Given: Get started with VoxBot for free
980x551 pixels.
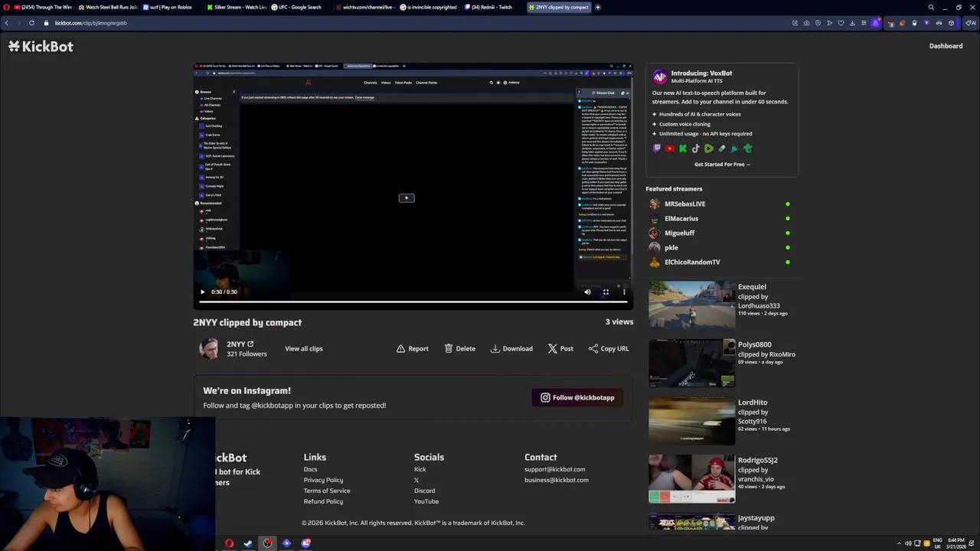Looking at the screenshot, I should pyautogui.click(x=722, y=164).
